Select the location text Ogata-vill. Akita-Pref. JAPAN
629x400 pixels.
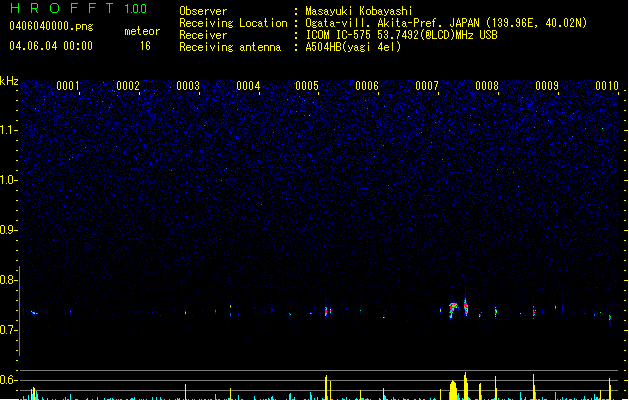[392, 23]
